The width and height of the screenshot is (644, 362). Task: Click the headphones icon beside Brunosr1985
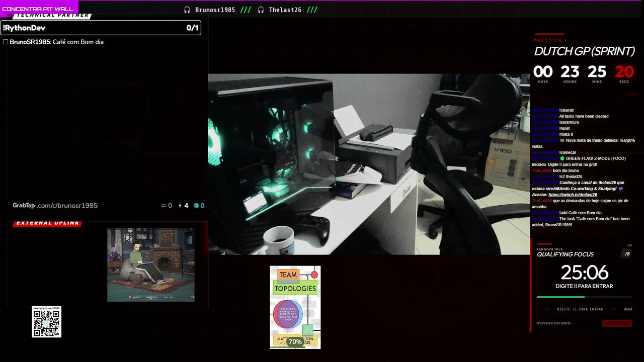tap(187, 10)
